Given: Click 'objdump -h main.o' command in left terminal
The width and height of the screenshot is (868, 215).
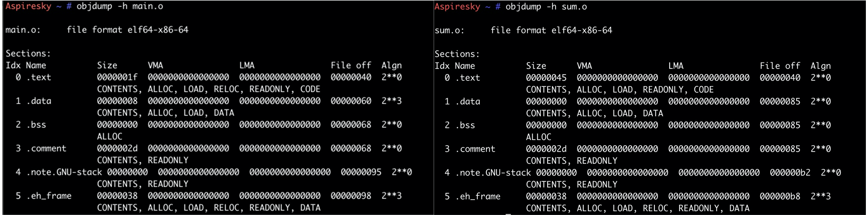Looking at the screenshot, I should tap(120, 6).
